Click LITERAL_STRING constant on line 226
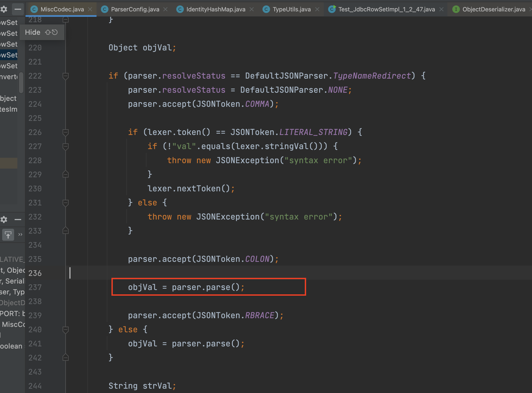 click(x=313, y=132)
